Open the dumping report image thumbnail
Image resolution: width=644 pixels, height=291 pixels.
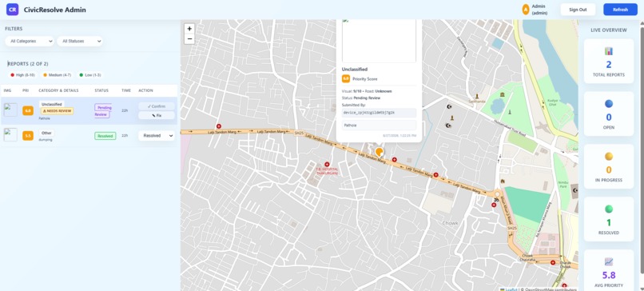tap(10, 135)
